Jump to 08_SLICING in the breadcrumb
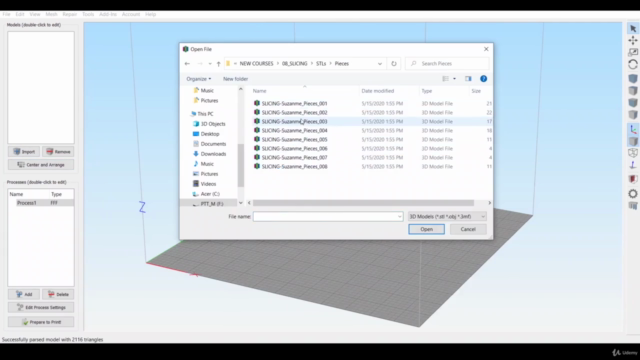This screenshot has height=360, width=640. coord(294,64)
